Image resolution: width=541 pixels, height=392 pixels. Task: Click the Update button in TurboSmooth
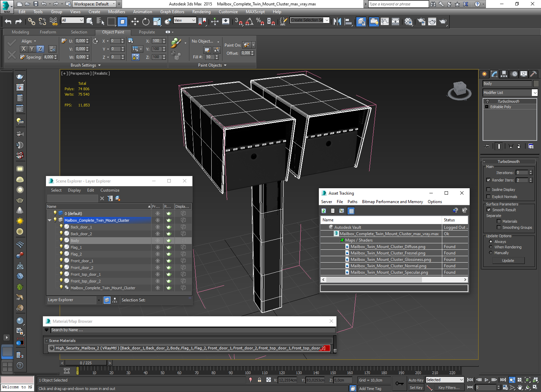coord(508,261)
